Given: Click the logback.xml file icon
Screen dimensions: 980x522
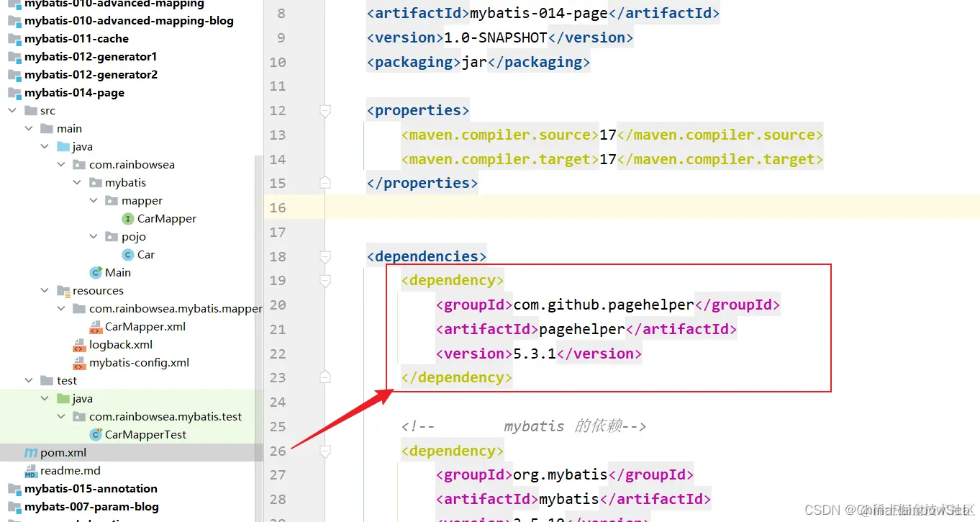Looking at the screenshot, I should [x=79, y=345].
